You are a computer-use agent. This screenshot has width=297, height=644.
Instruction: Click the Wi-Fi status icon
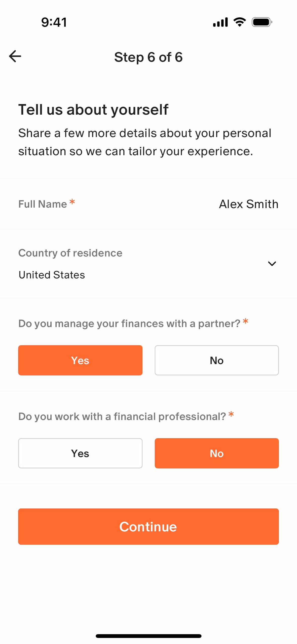click(x=239, y=22)
